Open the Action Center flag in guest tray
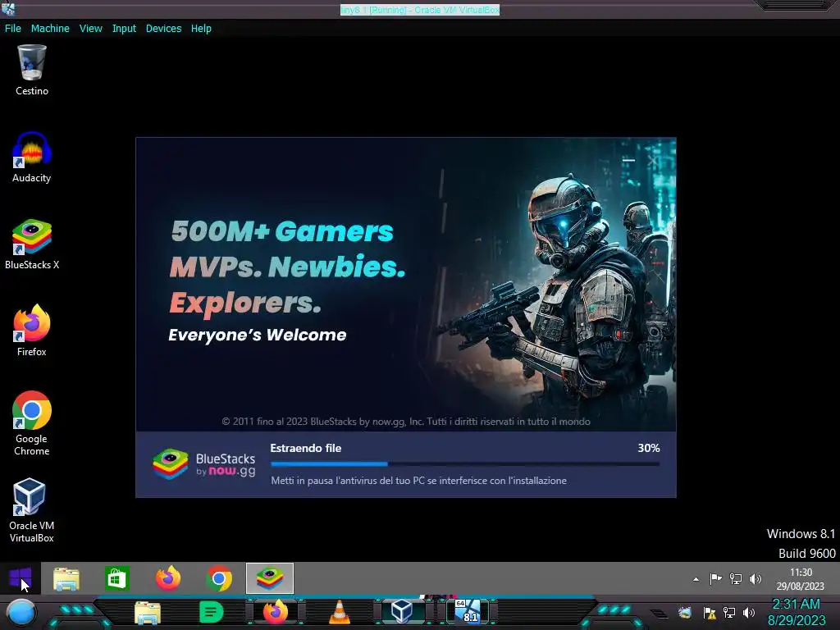Viewport: 840px width, 630px height. click(715, 578)
